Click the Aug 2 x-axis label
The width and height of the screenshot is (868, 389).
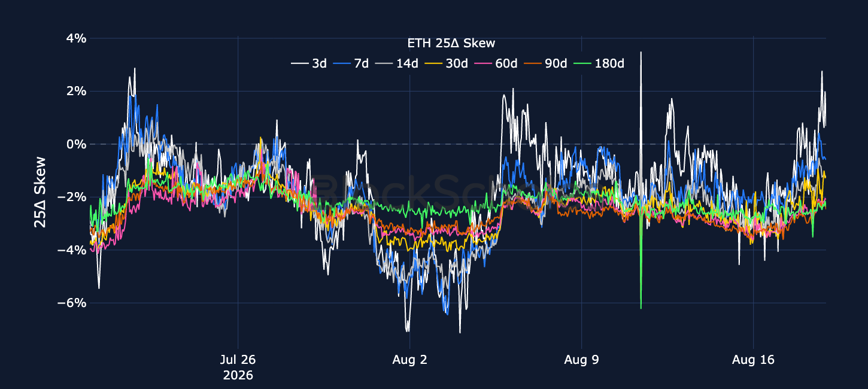tap(409, 360)
